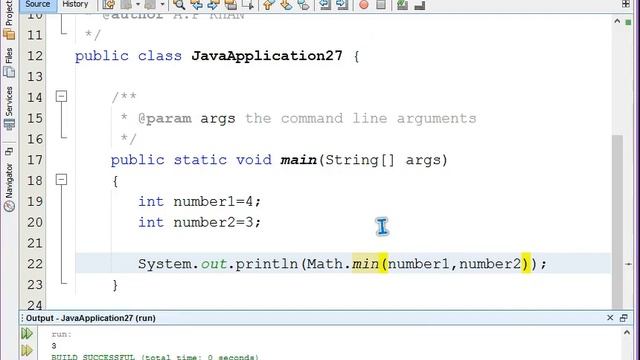Open the Back history dropdown arrow
The width and height of the screenshot is (640, 360).
click(138, 4)
